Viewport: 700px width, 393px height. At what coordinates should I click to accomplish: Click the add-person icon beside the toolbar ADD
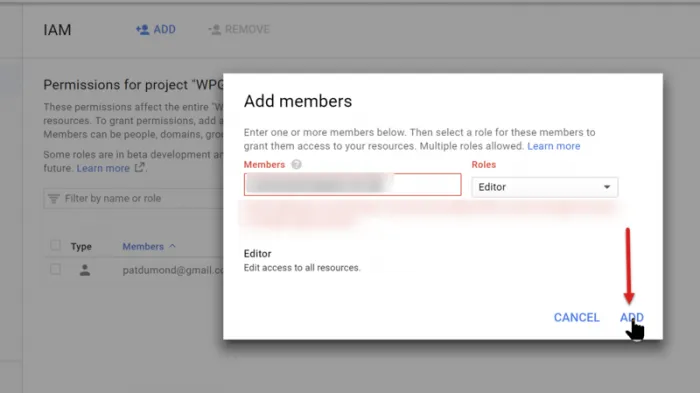142,29
